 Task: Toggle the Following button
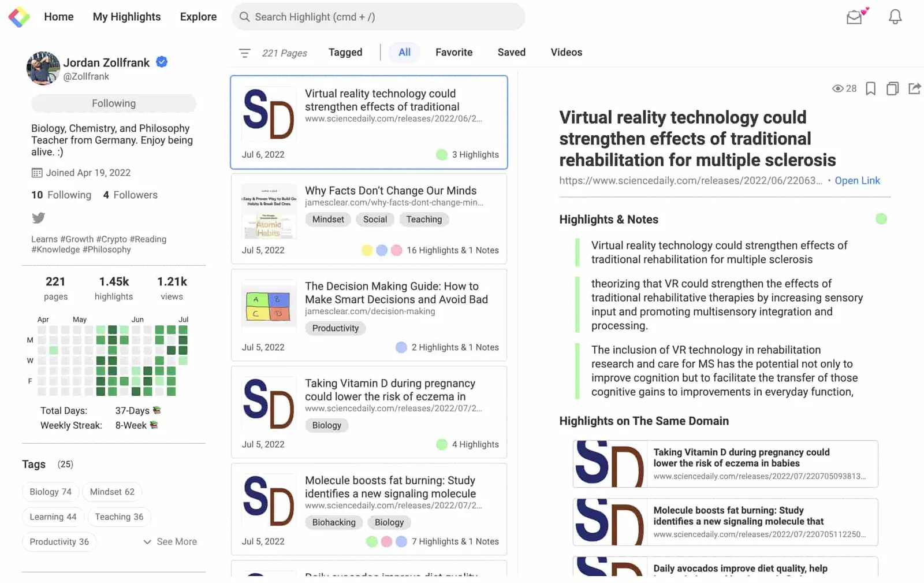(114, 103)
